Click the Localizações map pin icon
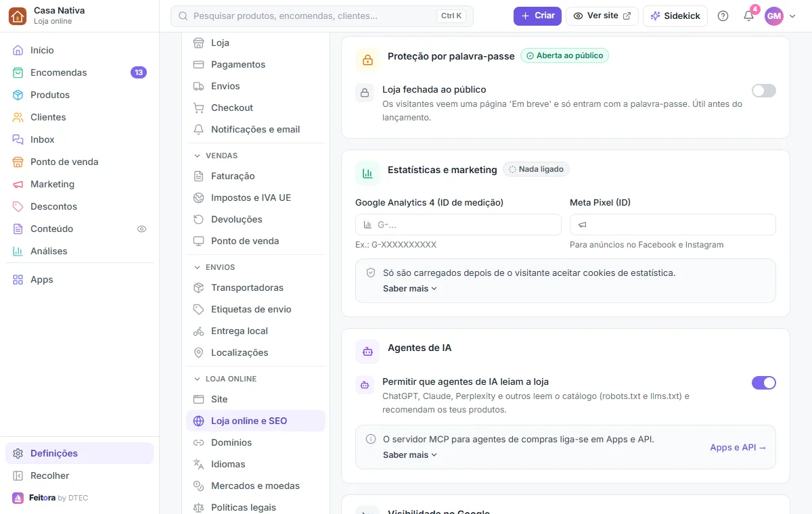 tap(199, 352)
